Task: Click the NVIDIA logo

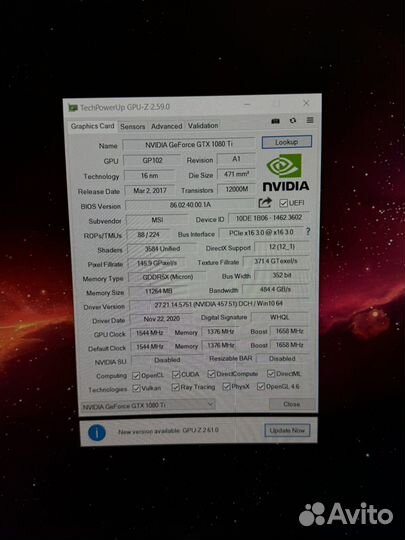Action: [286, 172]
